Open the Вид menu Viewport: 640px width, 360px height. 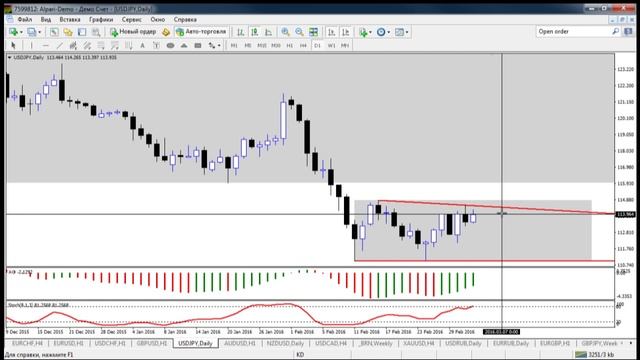coord(46,20)
